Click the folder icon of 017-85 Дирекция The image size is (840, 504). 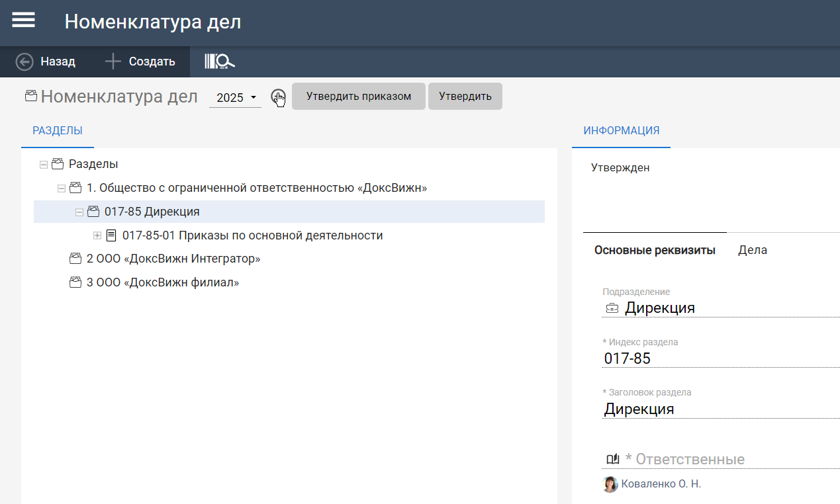pyautogui.click(x=93, y=212)
